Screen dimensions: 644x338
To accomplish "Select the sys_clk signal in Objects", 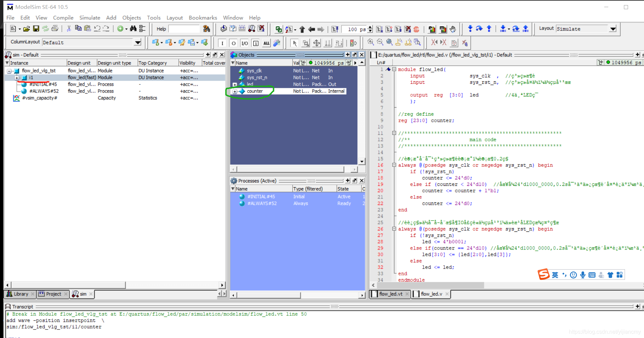I will (x=254, y=71).
